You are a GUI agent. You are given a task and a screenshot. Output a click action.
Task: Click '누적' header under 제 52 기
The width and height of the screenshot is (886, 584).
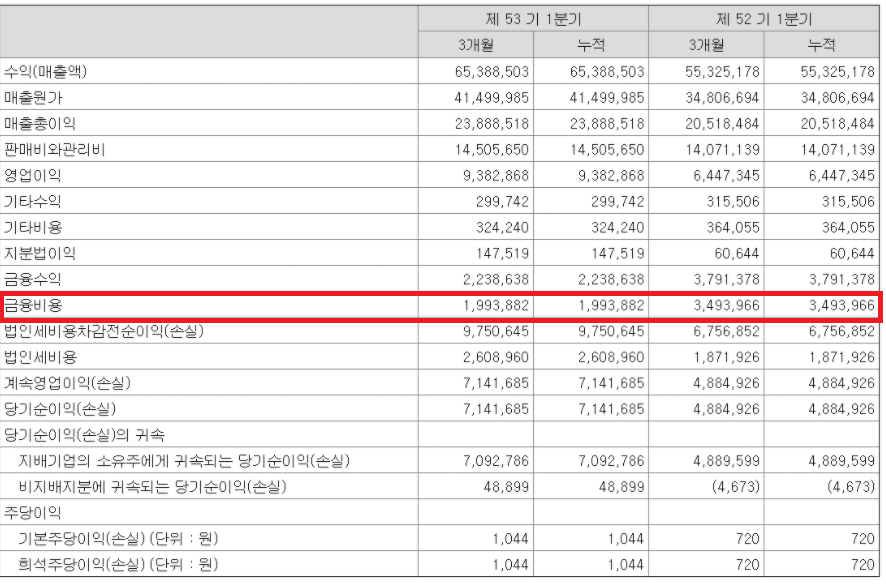click(x=822, y=45)
